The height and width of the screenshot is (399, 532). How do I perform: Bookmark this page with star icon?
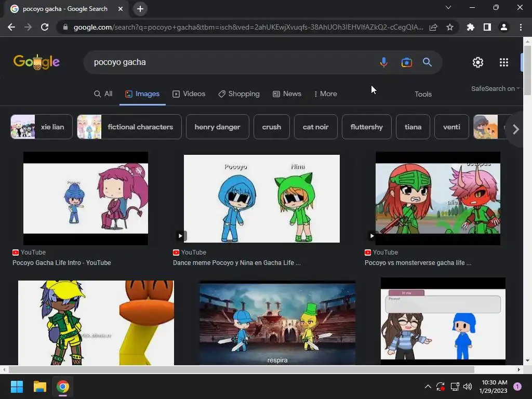point(450,27)
